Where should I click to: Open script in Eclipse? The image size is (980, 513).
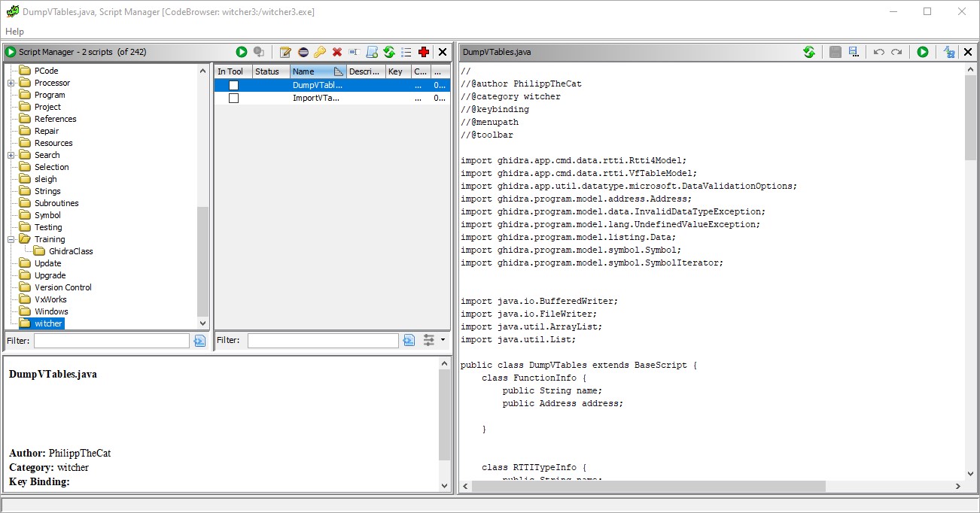[304, 52]
